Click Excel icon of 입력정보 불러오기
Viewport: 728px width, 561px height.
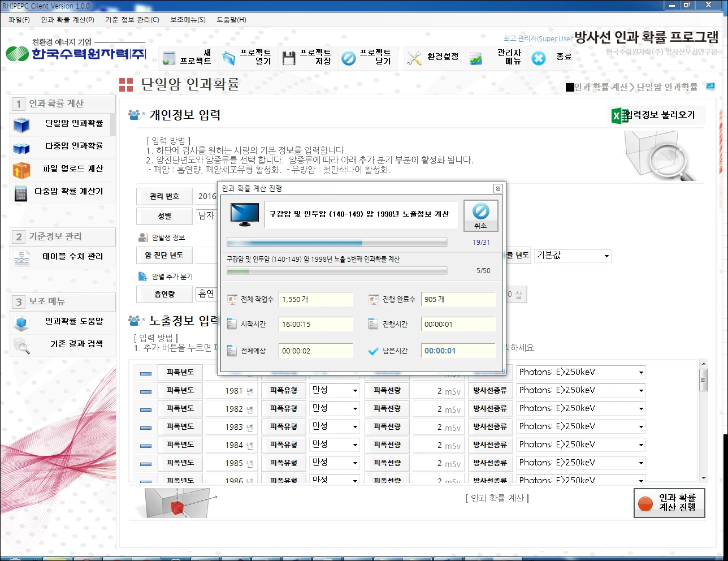click(x=619, y=115)
